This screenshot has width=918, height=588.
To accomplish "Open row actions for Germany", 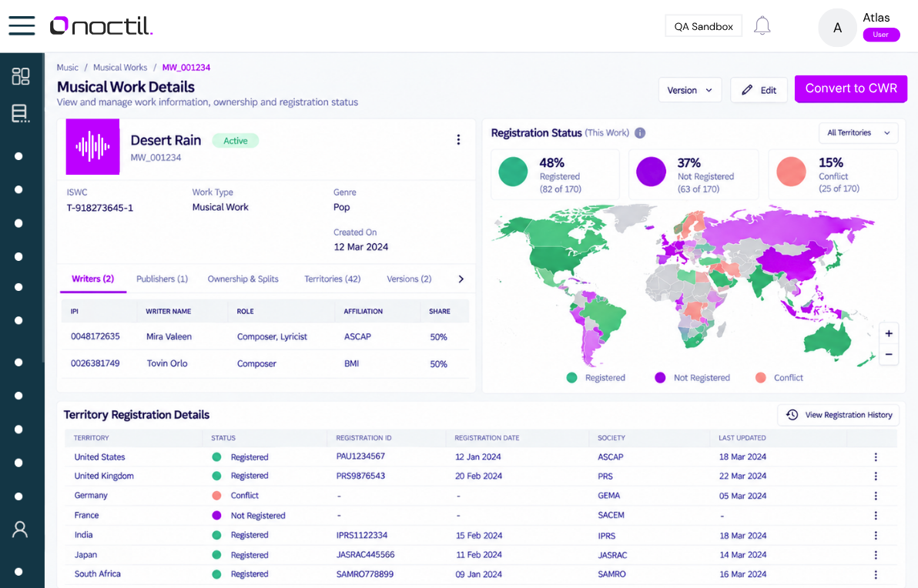I will coord(876,496).
